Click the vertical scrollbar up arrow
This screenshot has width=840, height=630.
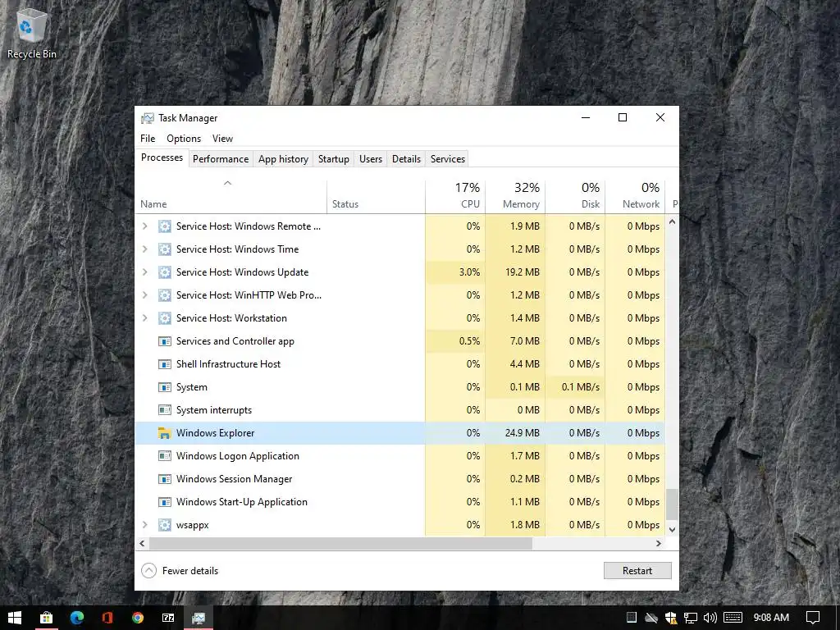pos(672,221)
